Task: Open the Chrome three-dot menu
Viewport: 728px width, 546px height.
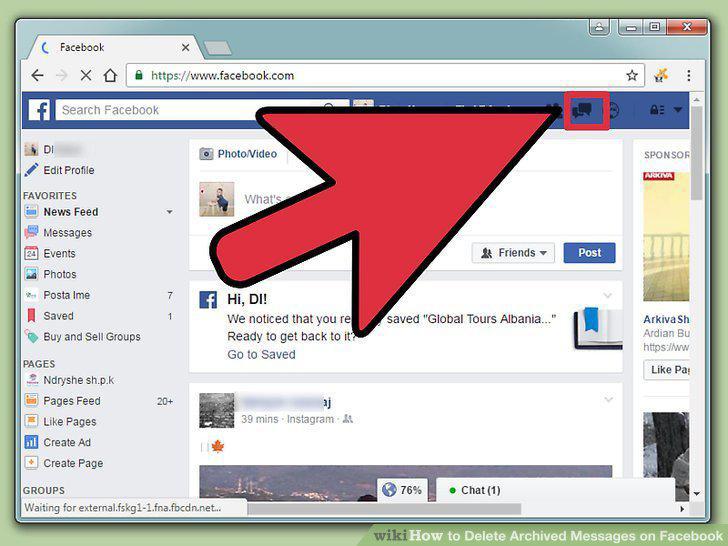Action: click(689, 75)
